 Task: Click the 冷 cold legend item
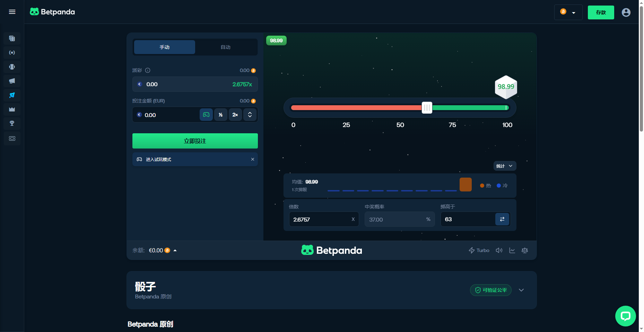coord(502,186)
